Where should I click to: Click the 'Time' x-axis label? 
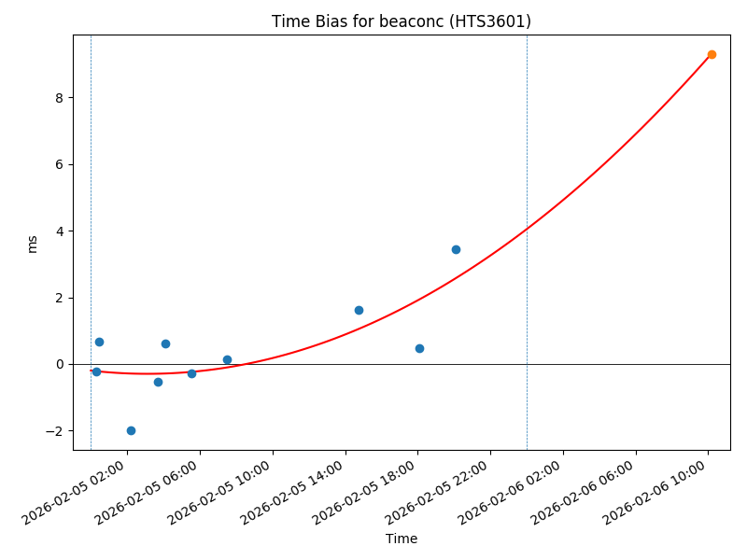click(402, 539)
